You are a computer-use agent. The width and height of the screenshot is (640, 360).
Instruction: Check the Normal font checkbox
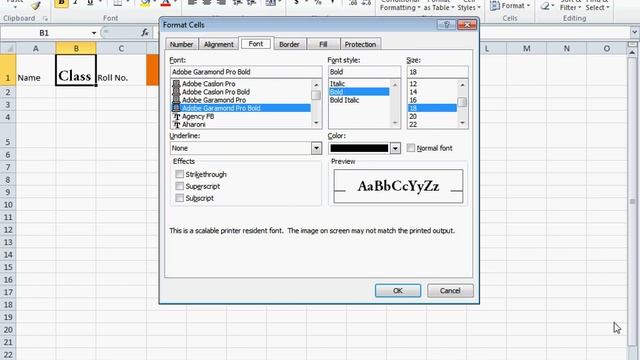(x=411, y=148)
